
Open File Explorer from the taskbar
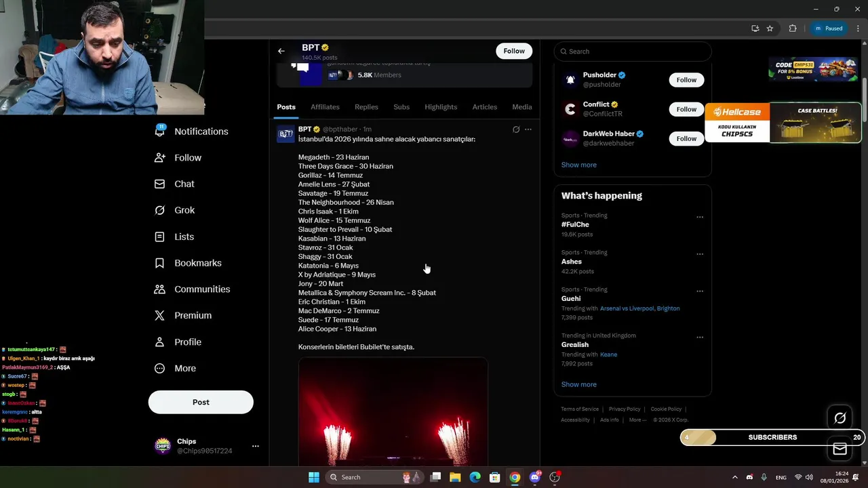[x=455, y=477]
